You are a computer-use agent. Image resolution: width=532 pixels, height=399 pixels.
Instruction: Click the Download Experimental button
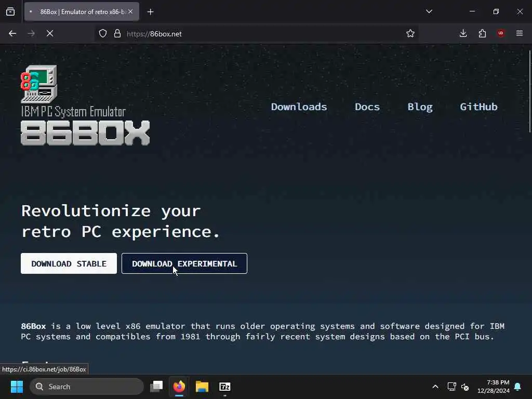[x=184, y=263]
